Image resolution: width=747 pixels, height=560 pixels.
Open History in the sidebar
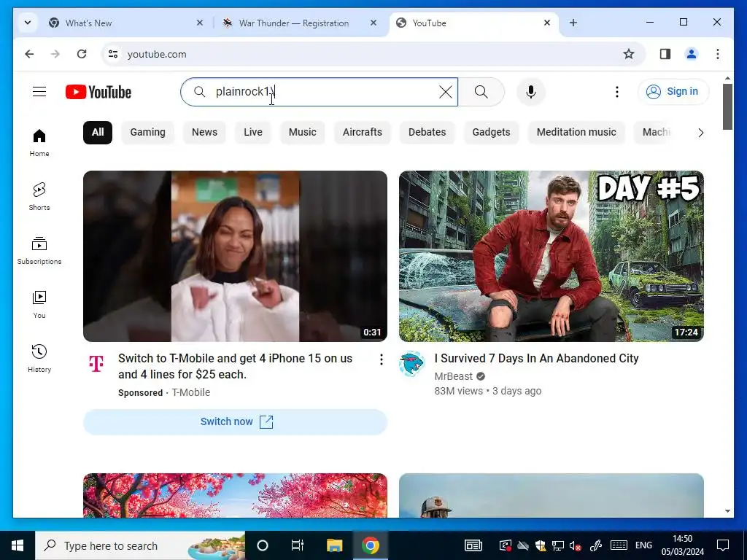(x=39, y=358)
